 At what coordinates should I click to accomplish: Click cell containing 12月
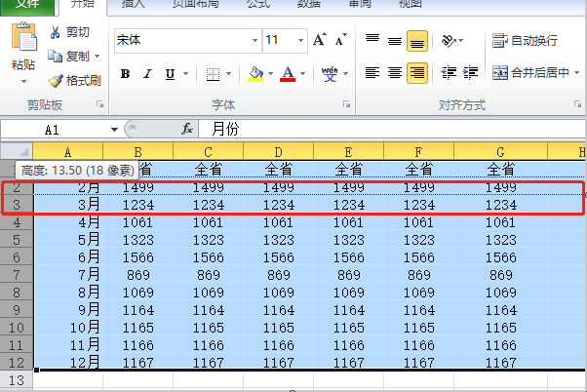click(x=67, y=363)
